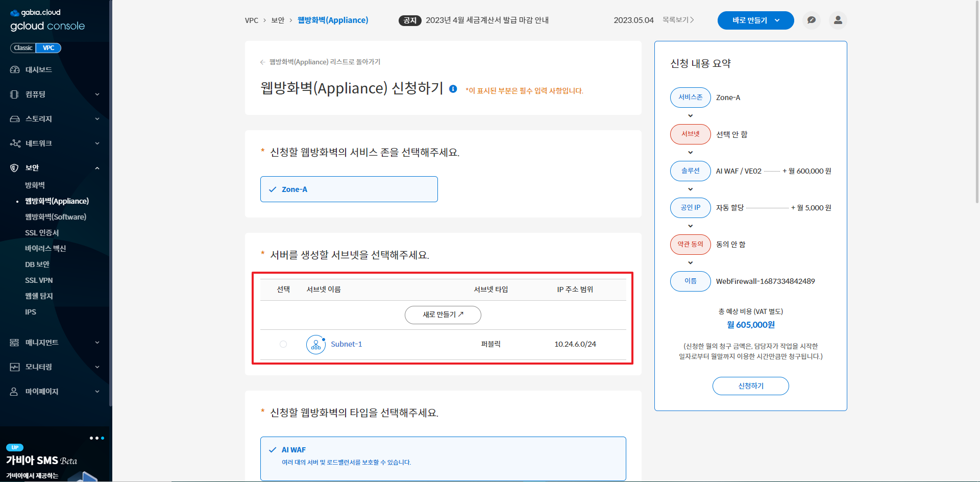Click the 서브넷 summary step badge
Viewport: 980px width, 482px height.
click(x=690, y=134)
